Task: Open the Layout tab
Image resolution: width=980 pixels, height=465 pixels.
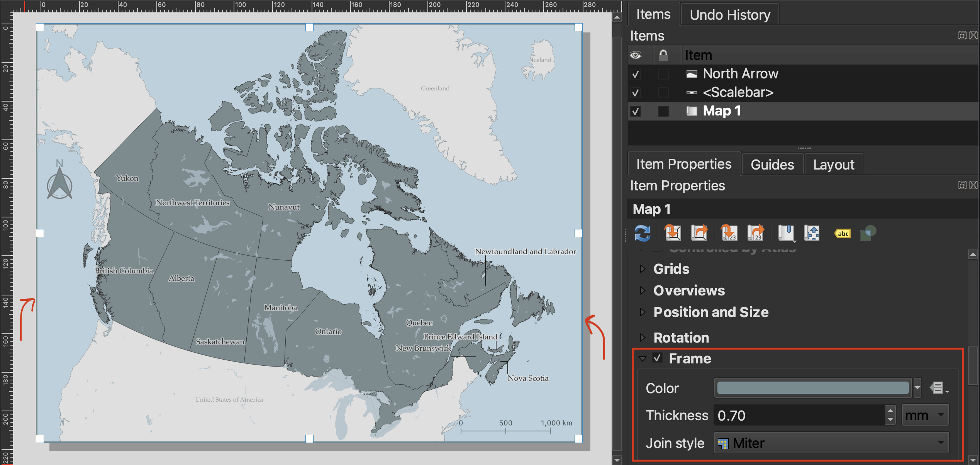Action: pos(833,165)
